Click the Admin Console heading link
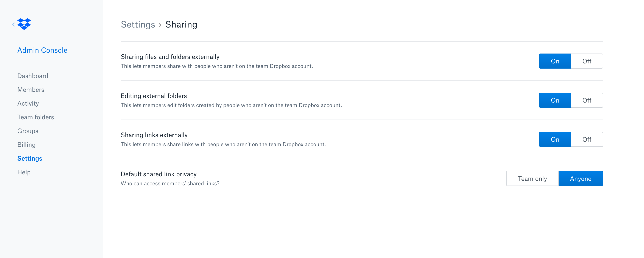Screen dimensions: 644x258 pos(42,50)
